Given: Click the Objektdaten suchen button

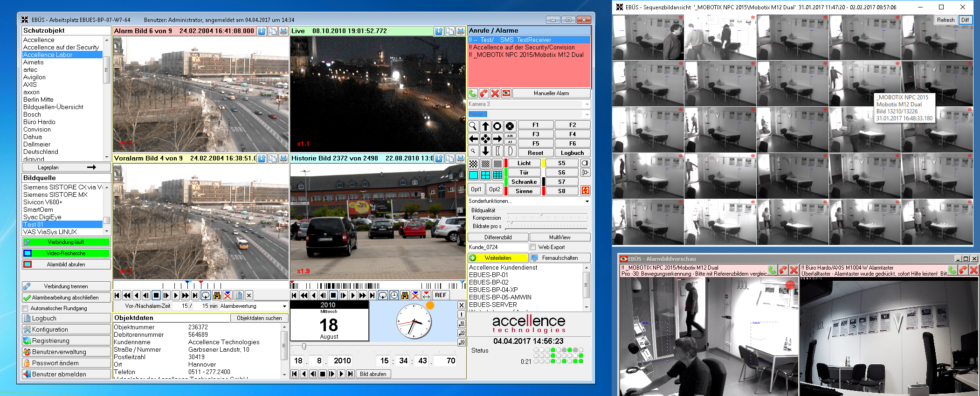Looking at the screenshot, I should (x=259, y=318).
